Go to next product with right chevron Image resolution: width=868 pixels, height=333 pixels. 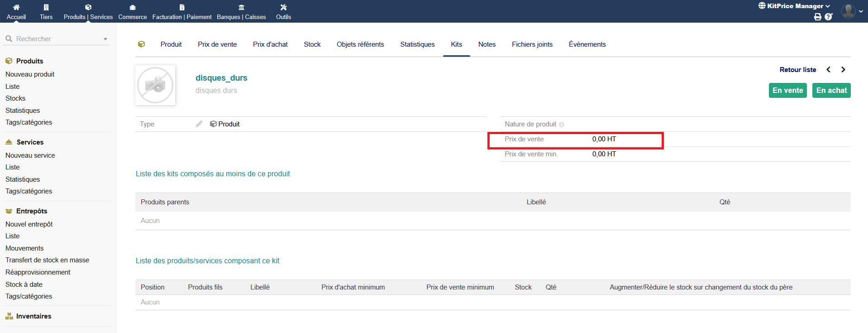point(843,70)
